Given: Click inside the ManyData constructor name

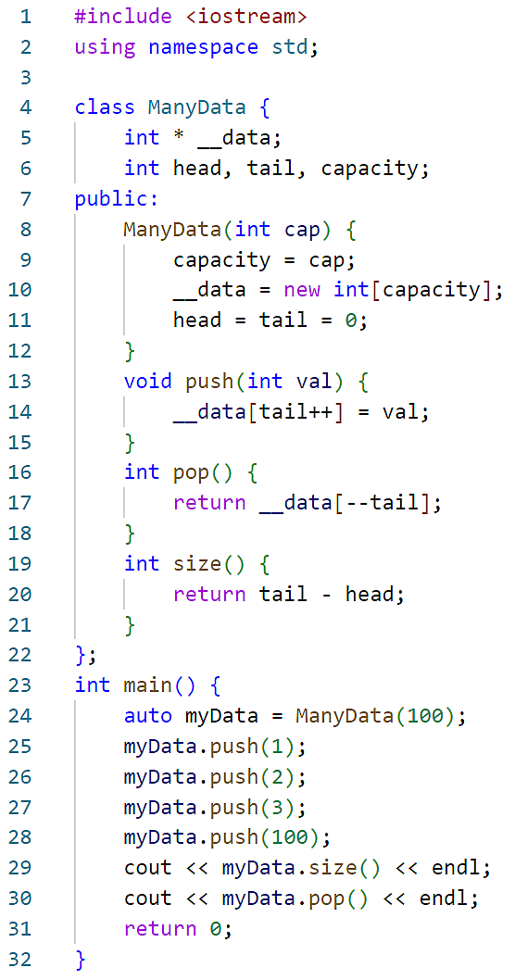Looking at the screenshot, I should coord(172,230).
